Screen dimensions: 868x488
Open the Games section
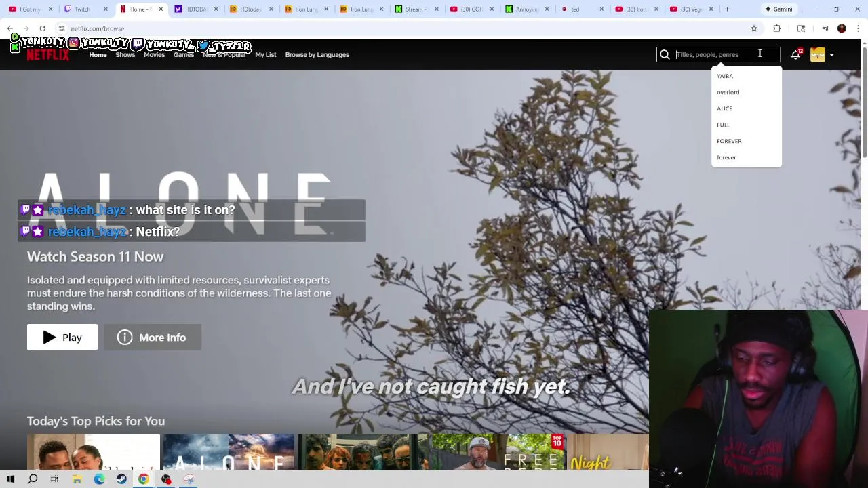(183, 55)
